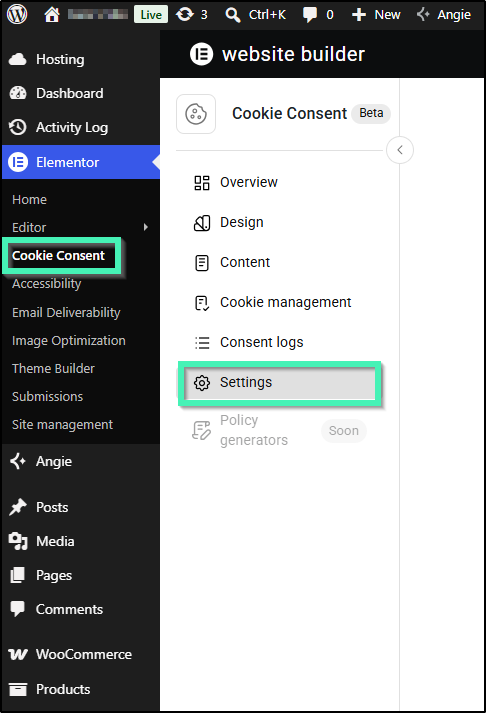Screen dimensions: 486x713
Task: Open Accessibility submenu item
Action: click(47, 284)
